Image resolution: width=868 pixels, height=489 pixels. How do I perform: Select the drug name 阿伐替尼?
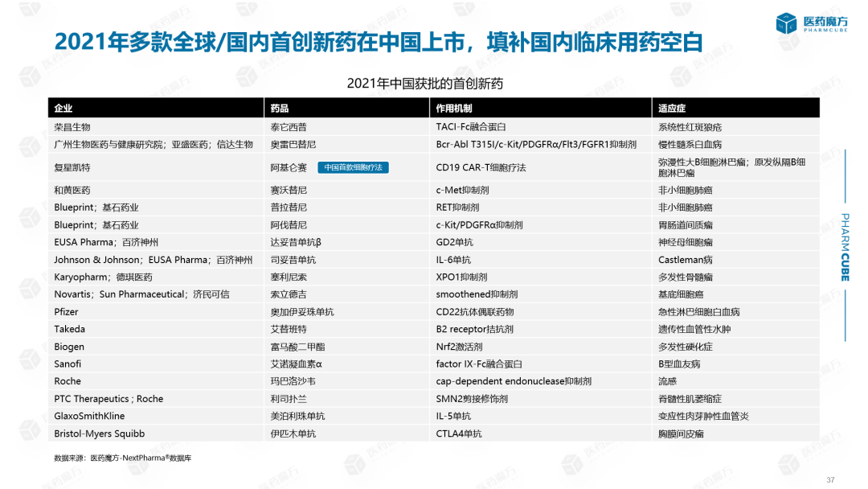tap(289, 225)
